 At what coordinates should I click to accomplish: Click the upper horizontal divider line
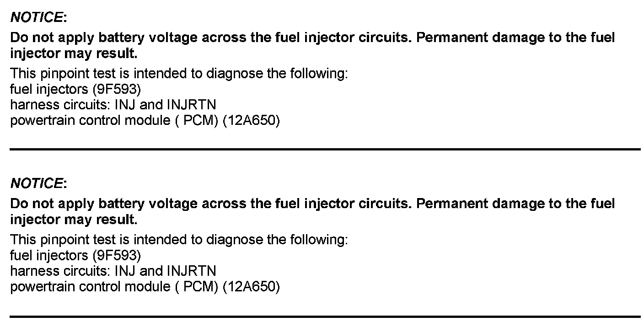point(325,149)
